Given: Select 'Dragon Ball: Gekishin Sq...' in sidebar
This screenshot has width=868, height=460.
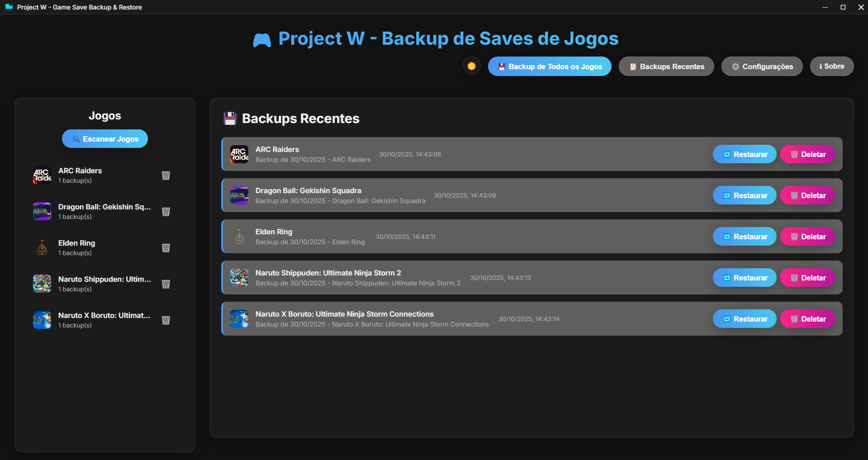Looking at the screenshot, I should pos(104,207).
